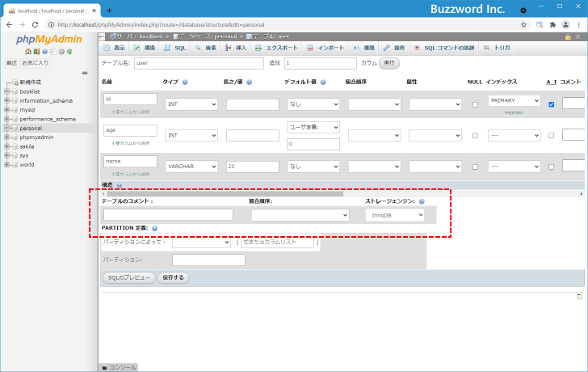The height and width of the screenshot is (372, 588).
Task: Collapse the navigation panel link icon
Action: 85,73
